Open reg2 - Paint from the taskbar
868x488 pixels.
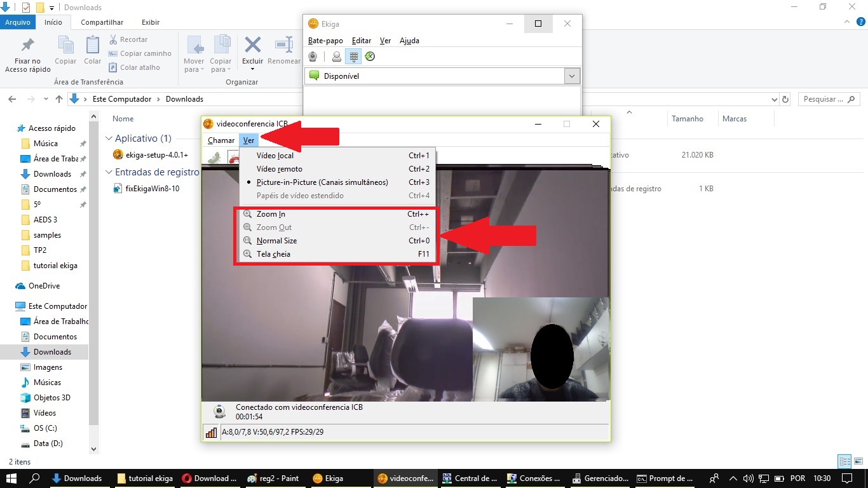pyautogui.click(x=274, y=478)
